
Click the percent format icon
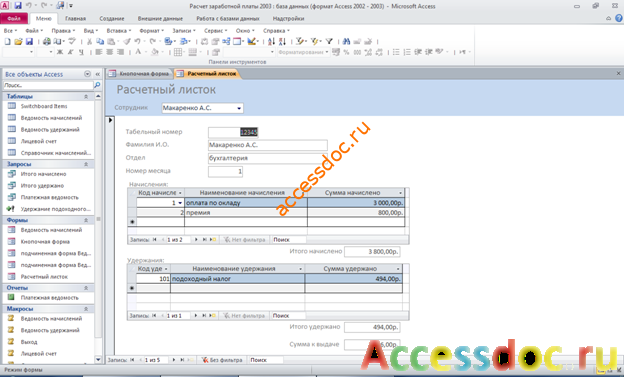click(347, 52)
